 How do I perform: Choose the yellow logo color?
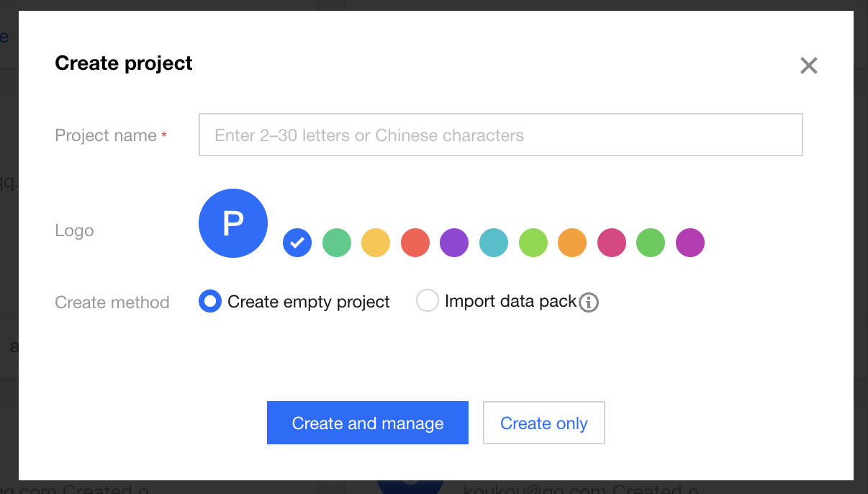click(x=376, y=243)
